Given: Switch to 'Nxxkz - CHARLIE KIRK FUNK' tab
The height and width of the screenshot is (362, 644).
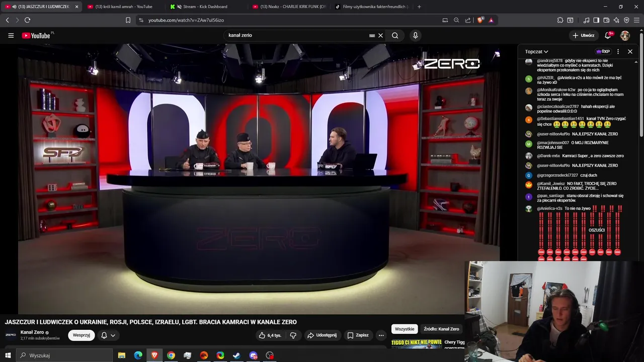Looking at the screenshot, I should tap(288, 7).
